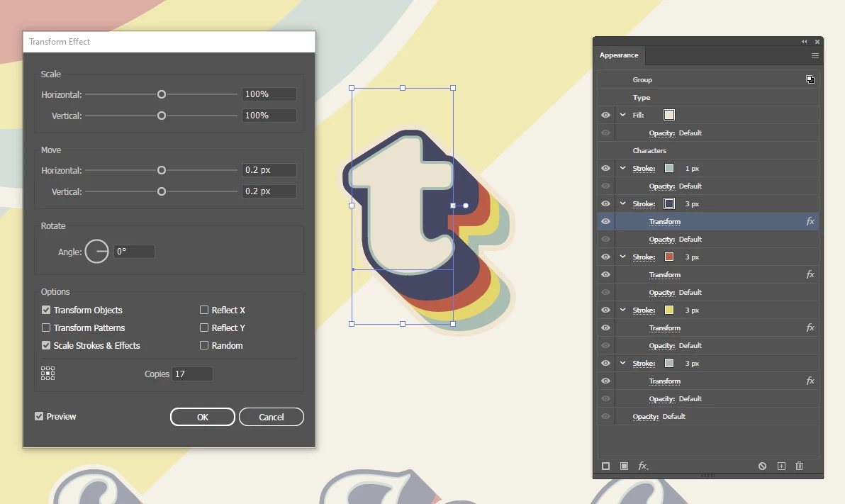Enable the Transform Patterns checkbox
The width and height of the screenshot is (845, 504).
tap(46, 327)
